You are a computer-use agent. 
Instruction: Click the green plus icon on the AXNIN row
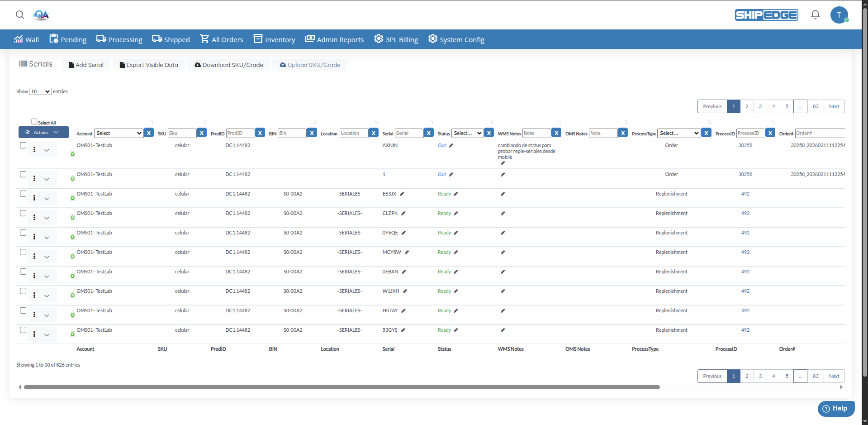(72, 155)
